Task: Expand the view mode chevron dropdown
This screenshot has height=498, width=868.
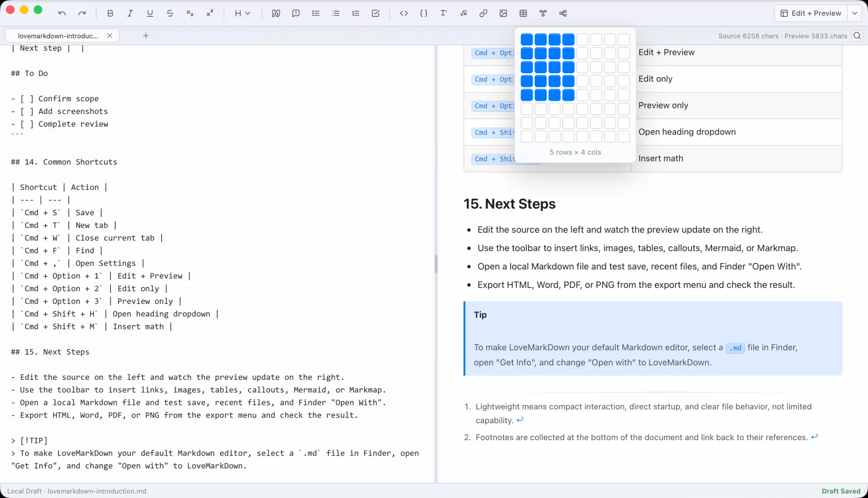Action: [x=854, y=13]
